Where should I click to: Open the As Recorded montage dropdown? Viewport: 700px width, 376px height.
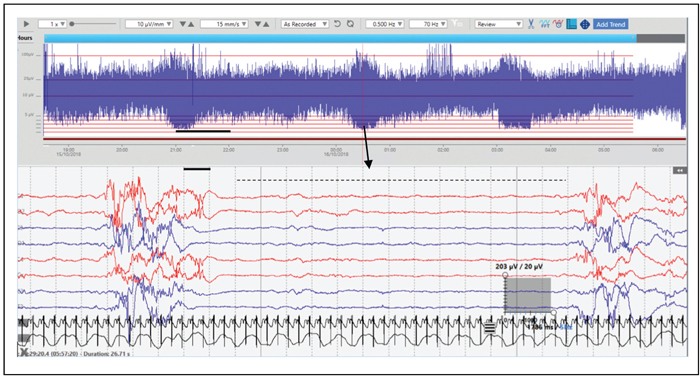click(305, 24)
